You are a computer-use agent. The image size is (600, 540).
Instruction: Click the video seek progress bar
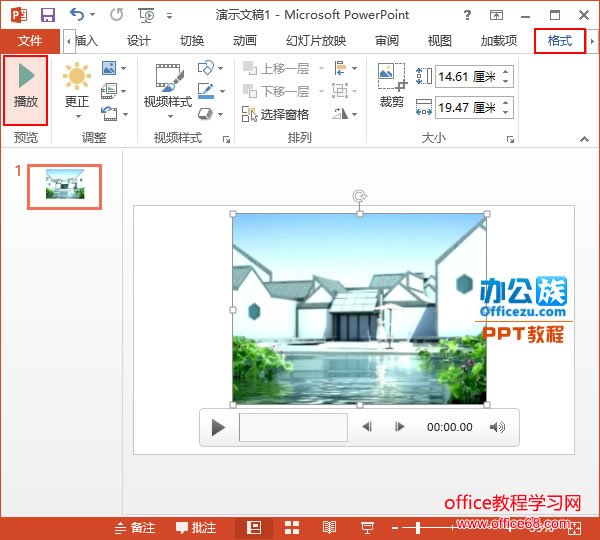293,427
